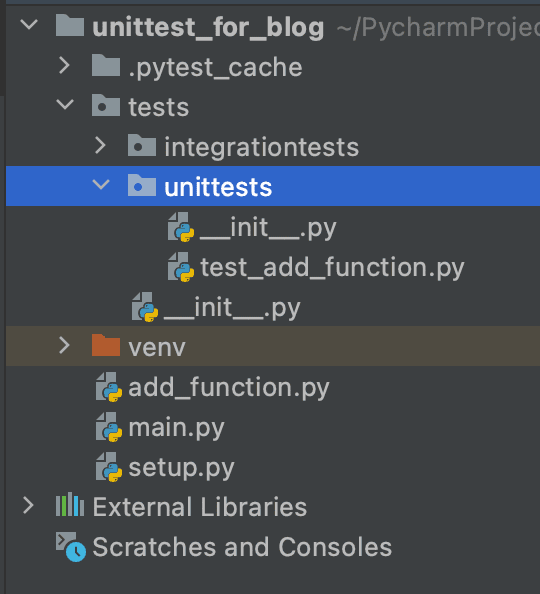The image size is (540, 594).
Task: Collapse the unittest_for_blog project root
Action: tap(29, 25)
